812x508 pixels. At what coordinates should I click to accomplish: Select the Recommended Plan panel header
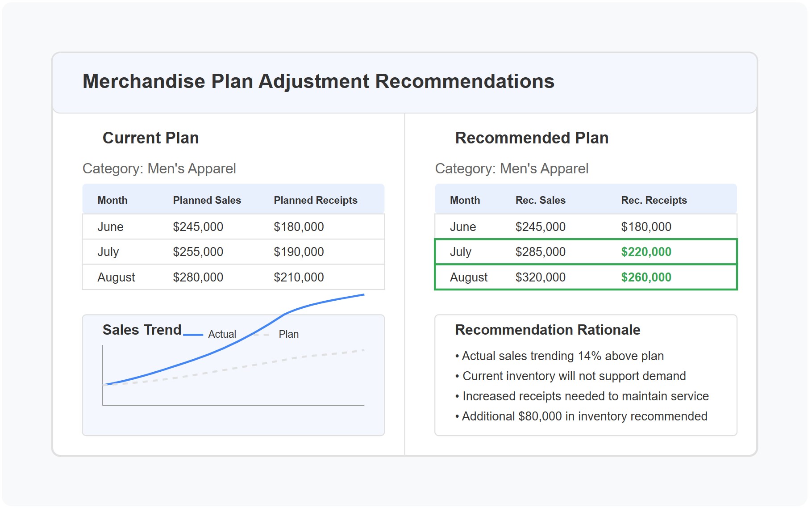531,138
